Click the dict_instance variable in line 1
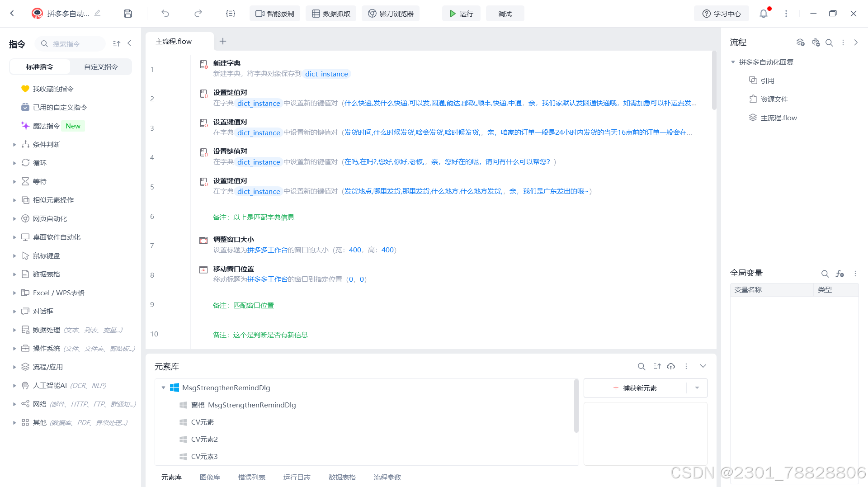Viewport: 868px width, 487px height. tap(326, 74)
